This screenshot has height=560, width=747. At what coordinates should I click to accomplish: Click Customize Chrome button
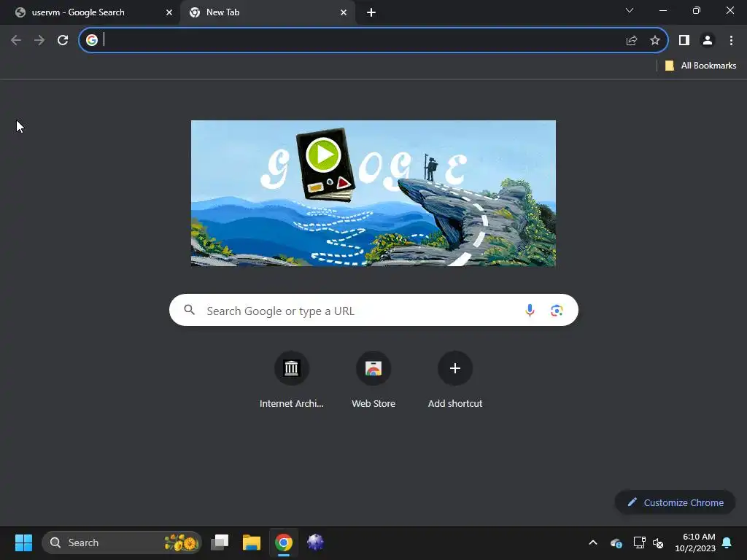(675, 502)
